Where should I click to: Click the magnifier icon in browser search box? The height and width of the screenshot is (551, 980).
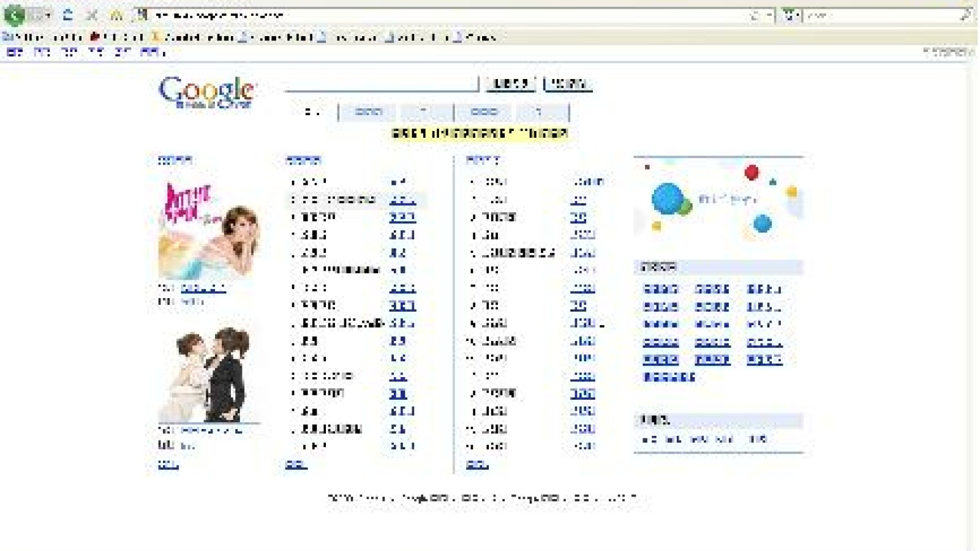coord(965,15)
